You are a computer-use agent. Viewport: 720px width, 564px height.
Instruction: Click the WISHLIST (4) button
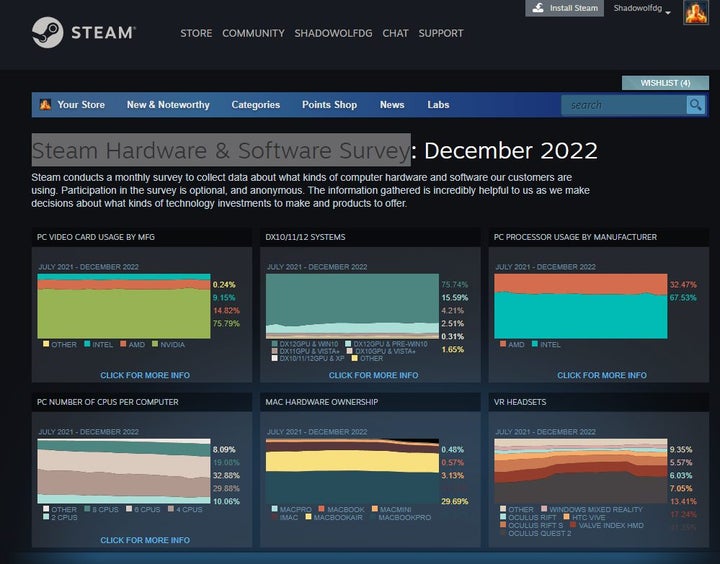click(x=665, y=83)
